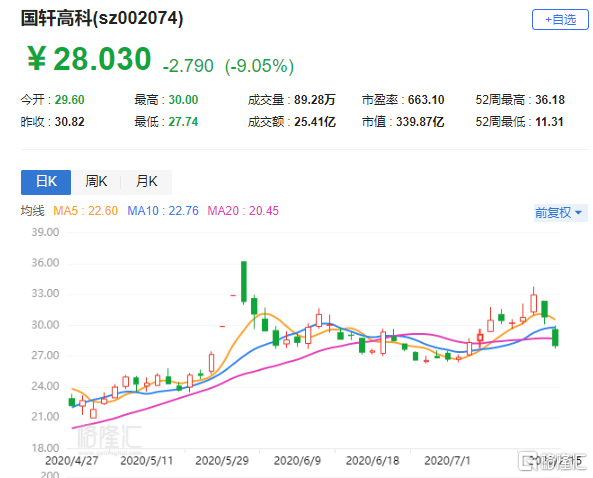Click the 24.00 price axis label
This screenshot has width=593, height=478.
45,386
